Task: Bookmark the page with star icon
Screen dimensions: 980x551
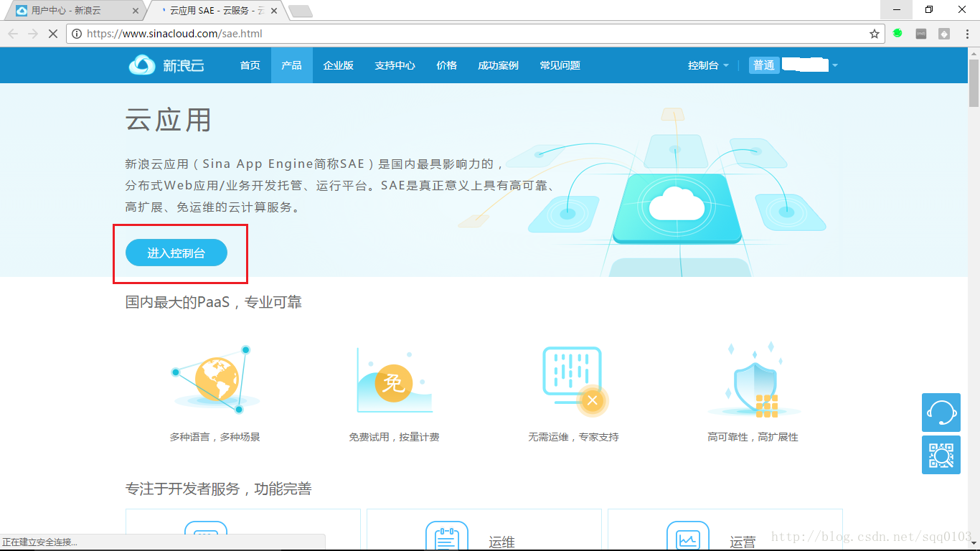Action: pyautogui.click(x=875, y=34)
